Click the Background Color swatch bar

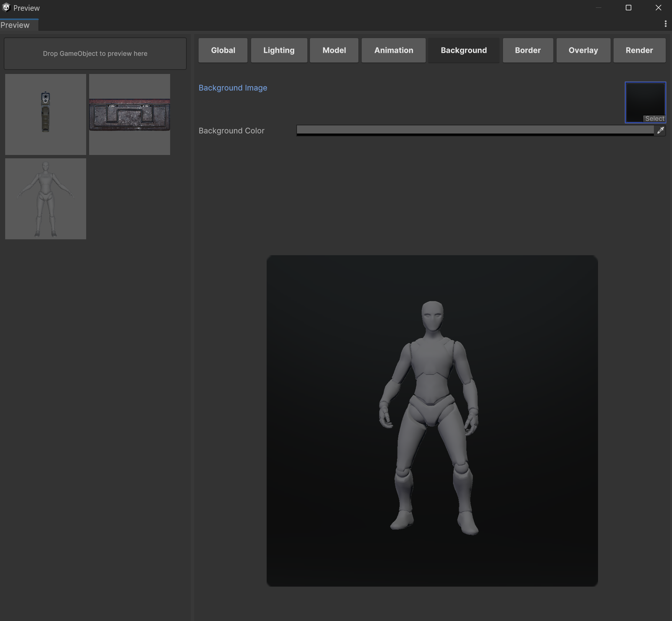475,131
